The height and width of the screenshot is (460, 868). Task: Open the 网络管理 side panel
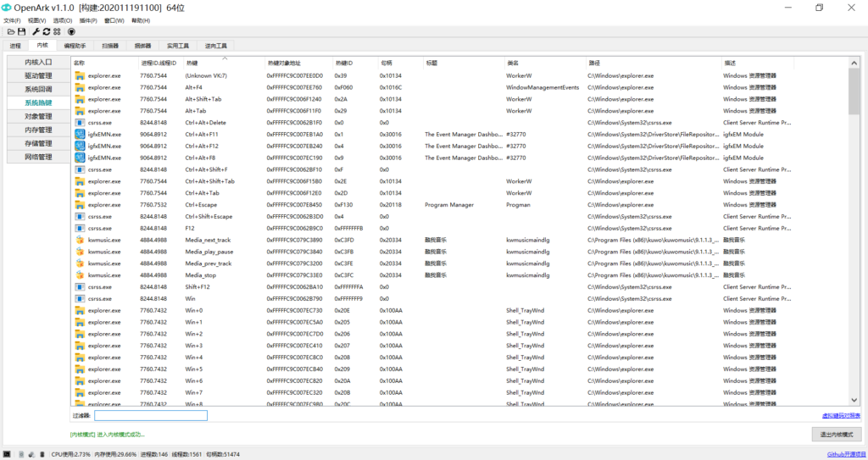(38, 157)
